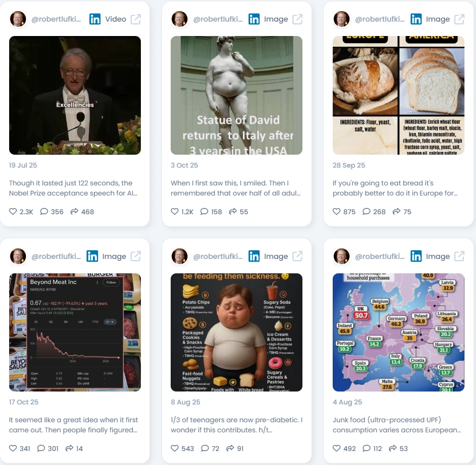Open post text about teenagers being pre-diabetic
This screenshot has height=465, width=476.
pyautogui.click(x=237, y=425)
